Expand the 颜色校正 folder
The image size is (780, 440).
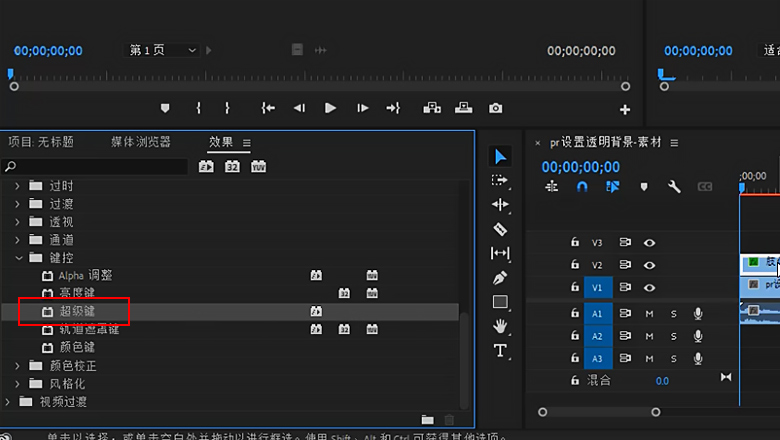17,366
